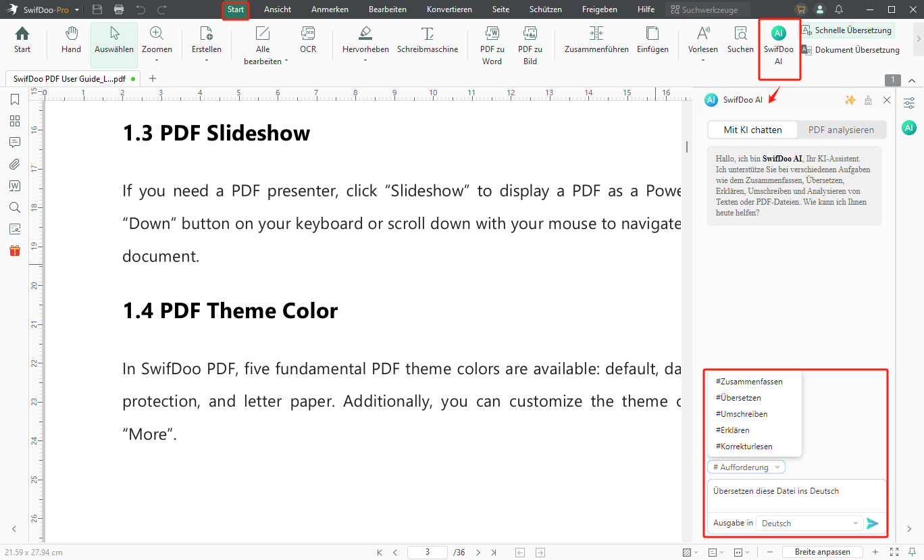Expand the Alle bearbeiten dropdown

point(286,60)
